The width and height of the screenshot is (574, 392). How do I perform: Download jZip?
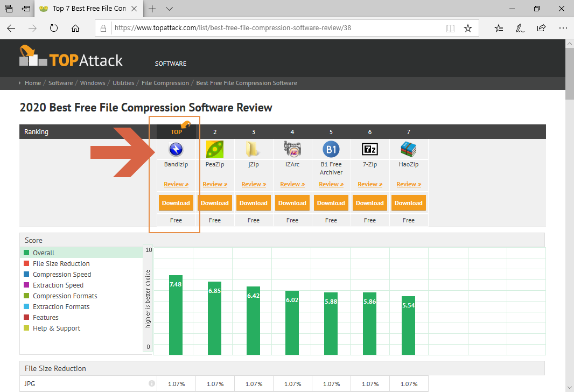254,203
